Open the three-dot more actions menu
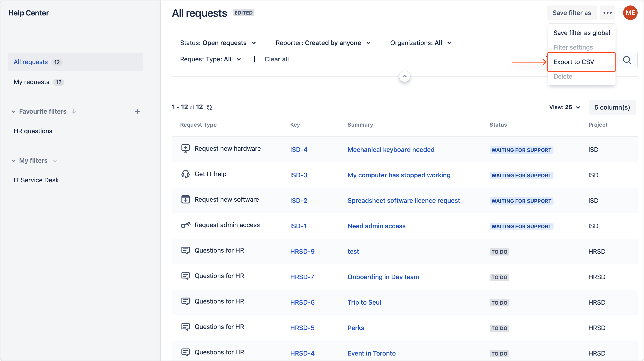The image size is (644, 361). (607, 13)
